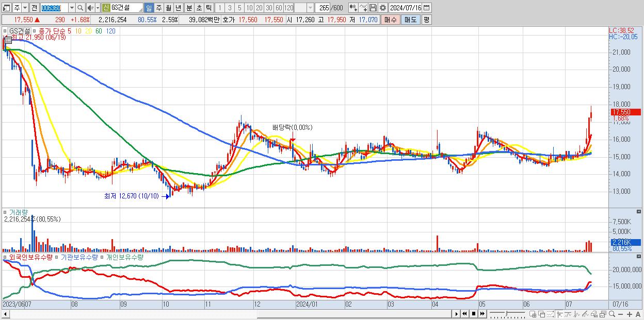
Task: Select the 10 interval button
Action: 249,8
